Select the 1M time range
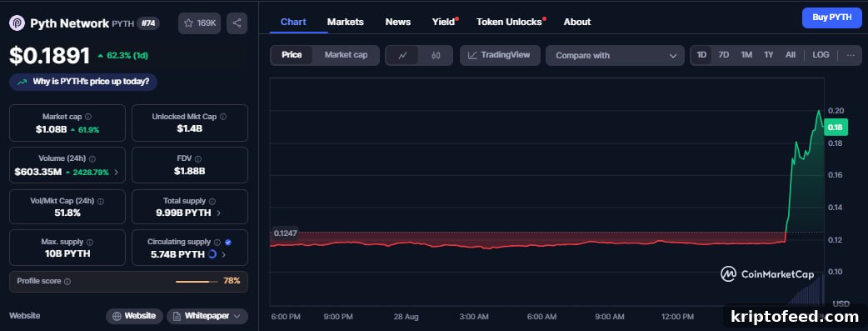Viewport: 868px width, 331px height. click(x=746, y=55)
